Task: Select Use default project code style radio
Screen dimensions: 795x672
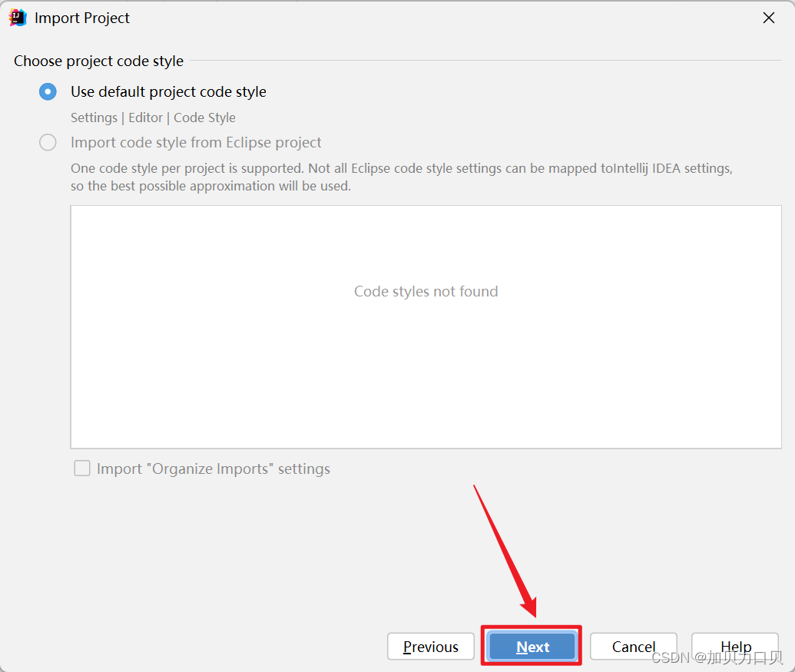Action: [x=48, y=91]
